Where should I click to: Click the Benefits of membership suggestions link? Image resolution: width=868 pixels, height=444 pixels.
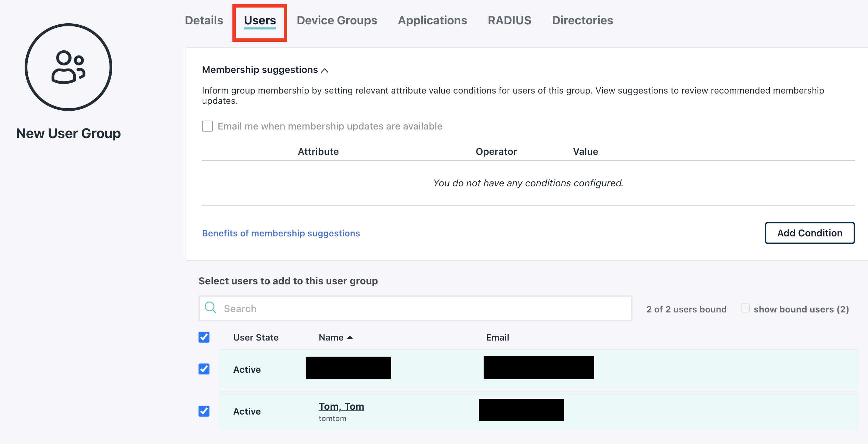click(x=281, y=233)
